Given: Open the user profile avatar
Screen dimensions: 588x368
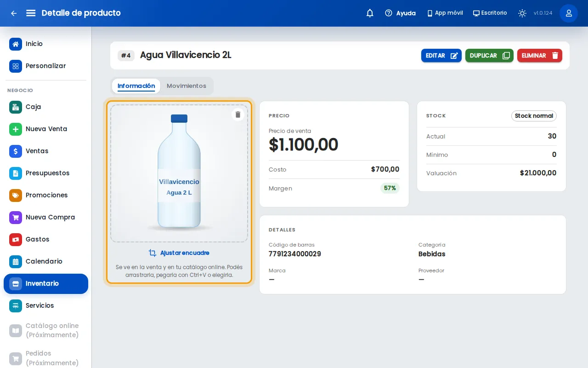Looking at the screenshot, I should click(x=569, y=13).
